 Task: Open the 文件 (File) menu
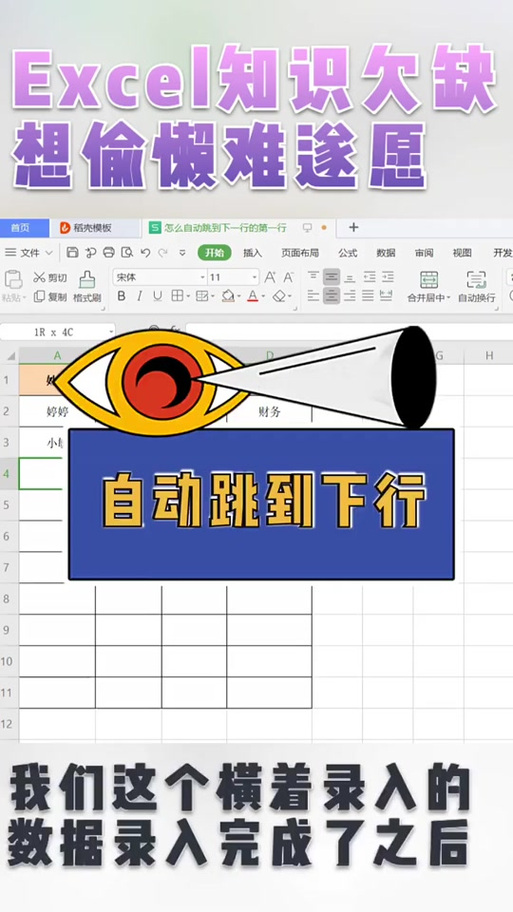(28, 252)
